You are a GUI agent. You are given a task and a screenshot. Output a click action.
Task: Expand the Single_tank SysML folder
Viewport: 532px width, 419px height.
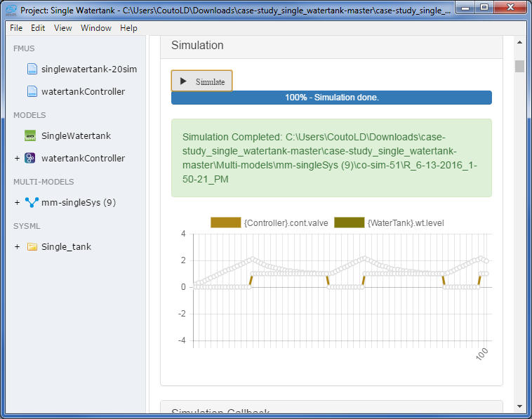(17, 246)
